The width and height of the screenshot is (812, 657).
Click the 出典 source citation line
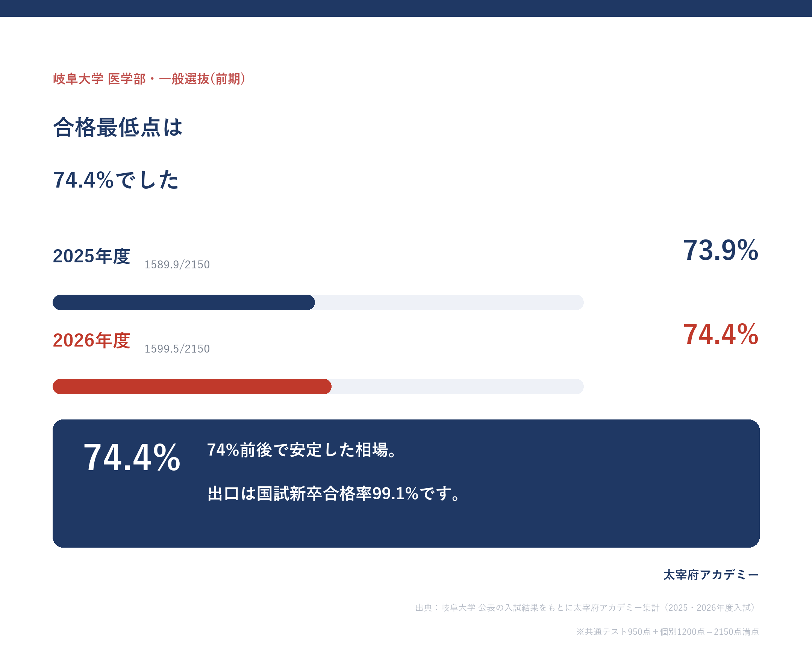click(587, 608)
